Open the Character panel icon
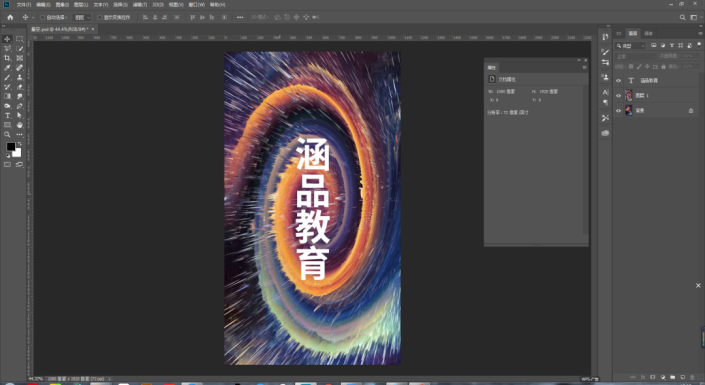 tap(605, 92)
